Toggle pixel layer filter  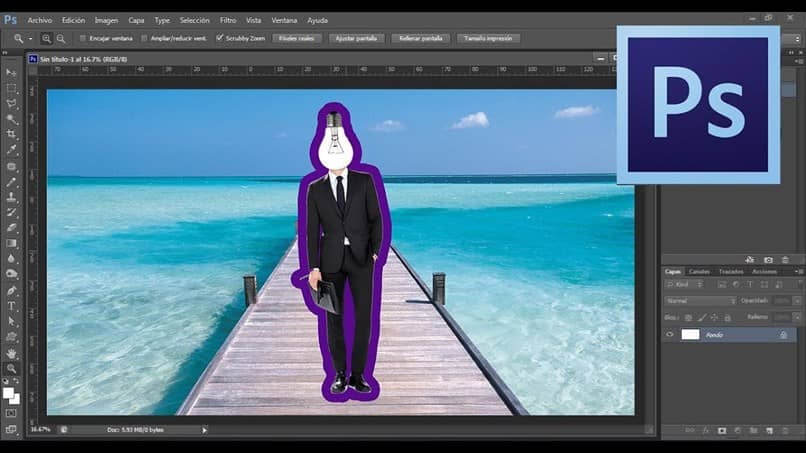point(722,284)
